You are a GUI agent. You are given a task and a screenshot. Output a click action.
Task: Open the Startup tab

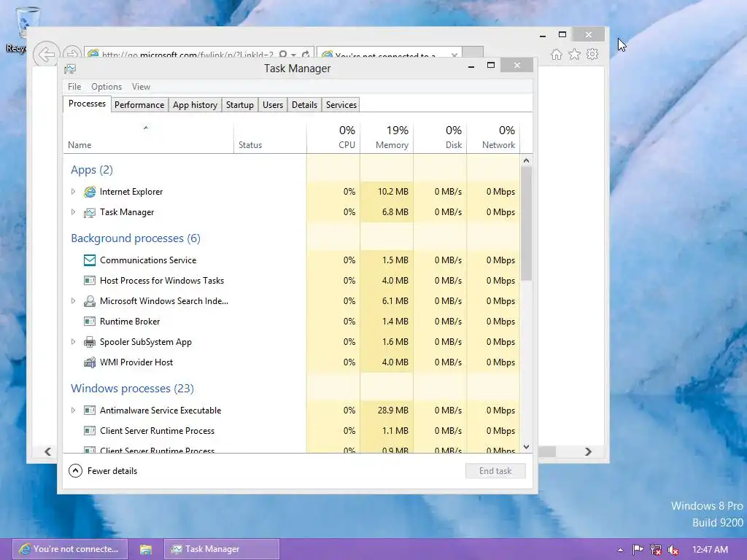(239, 105)
